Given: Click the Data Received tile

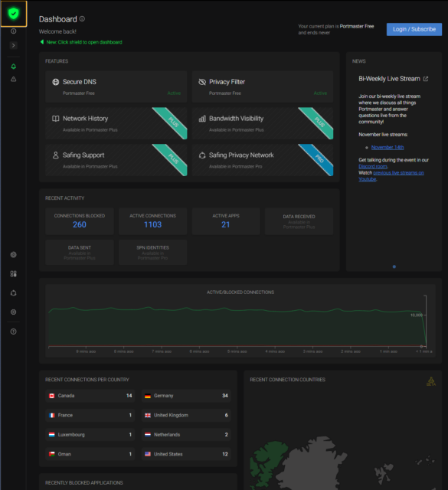Looking at the screenshot, I should pyautogui.click(x=299, y=221).
